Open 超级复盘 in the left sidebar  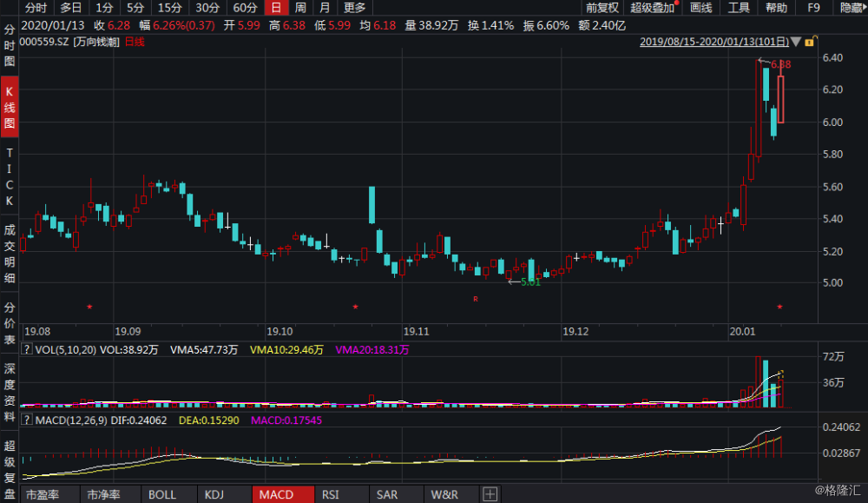[x=10, y=470]
